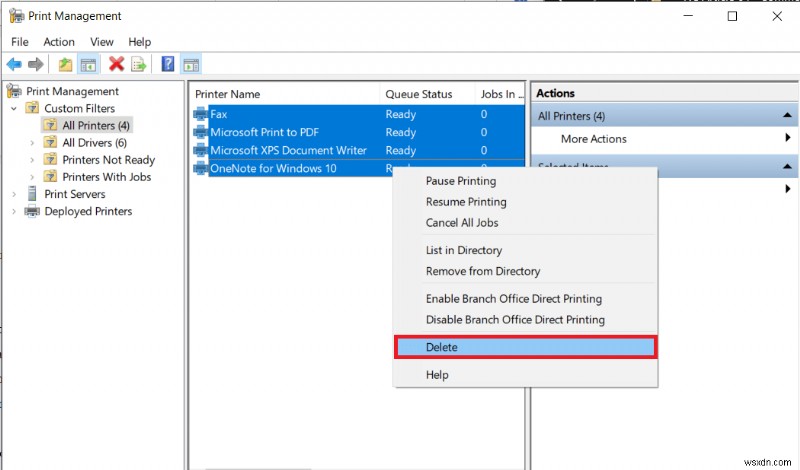Viewport: 800px width, 470px height.
Task: Open the blue Help toolbar icon
Action: (x=168, y=64)
